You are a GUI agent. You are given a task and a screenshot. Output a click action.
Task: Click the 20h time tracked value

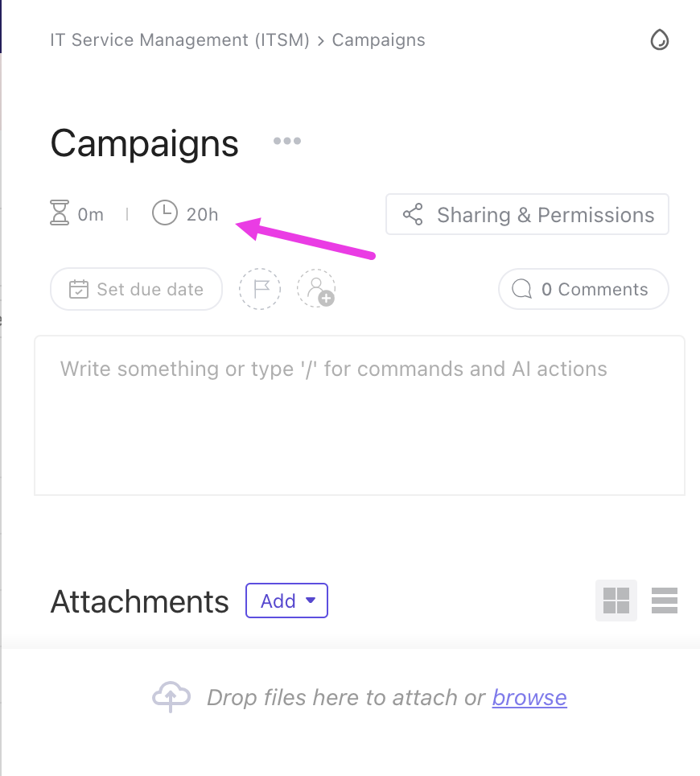click(202, 215)
